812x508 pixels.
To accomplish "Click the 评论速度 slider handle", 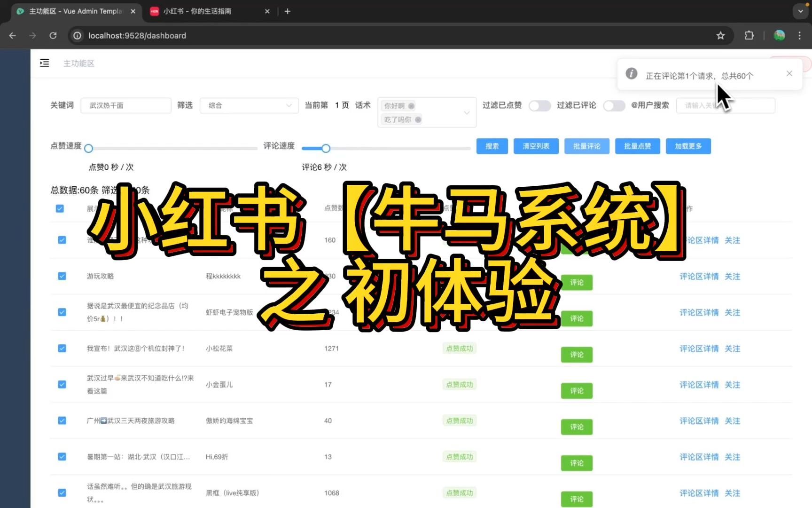I will click(326, 149).
